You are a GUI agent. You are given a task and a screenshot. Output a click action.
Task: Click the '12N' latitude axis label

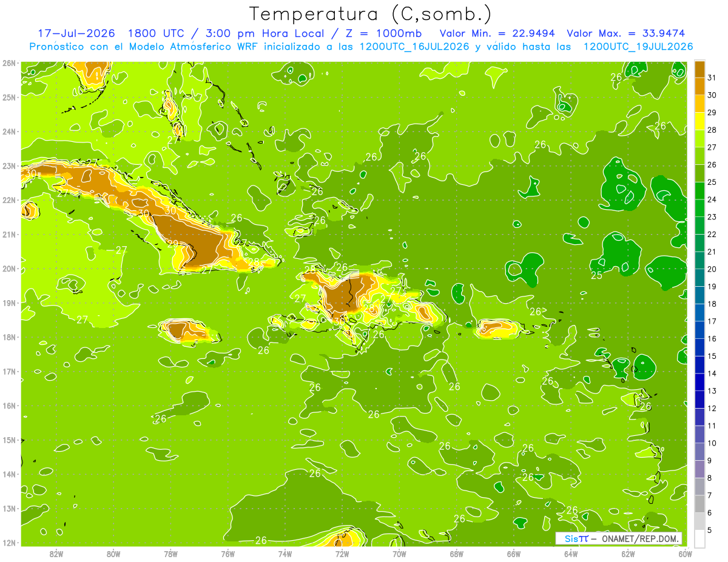tap(8, 543)
